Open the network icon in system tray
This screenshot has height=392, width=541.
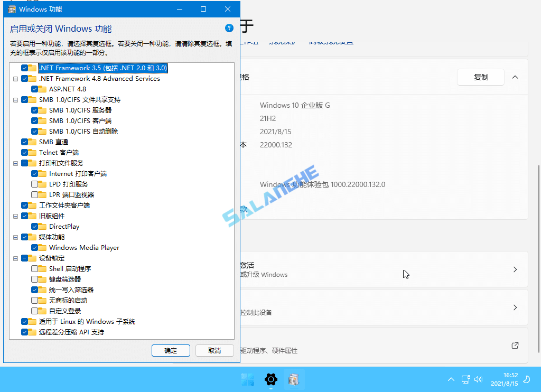tap(466, 379)
